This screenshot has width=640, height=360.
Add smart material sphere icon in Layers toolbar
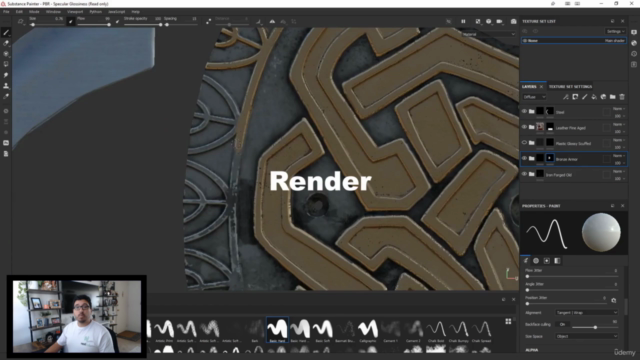click(x=603, y=97)
